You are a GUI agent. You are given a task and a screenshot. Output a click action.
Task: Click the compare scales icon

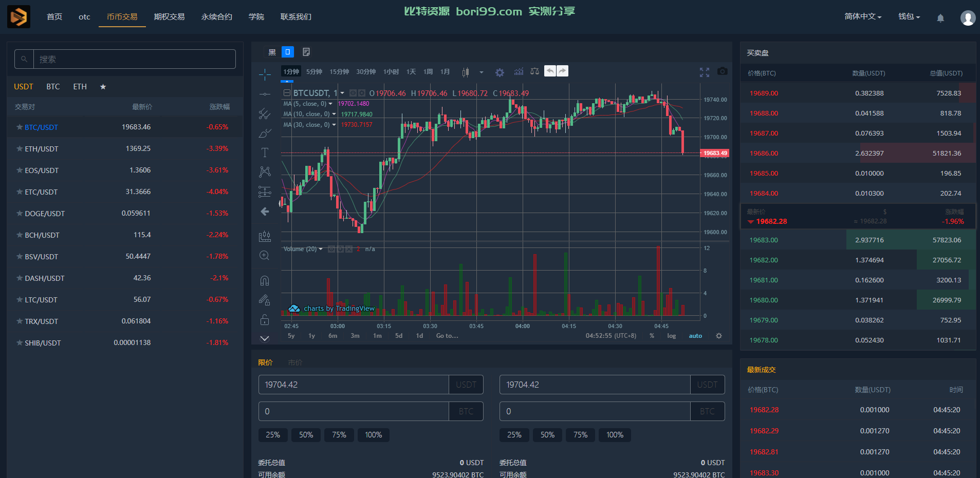click(534, 71)
